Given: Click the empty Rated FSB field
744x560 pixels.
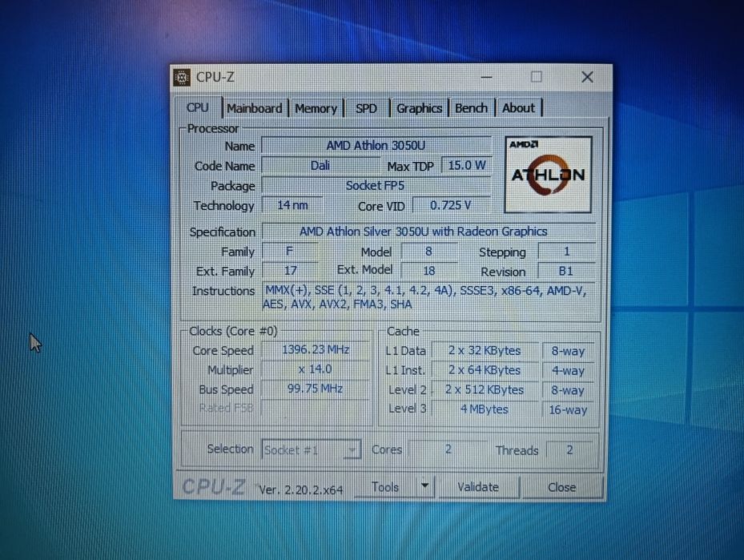Looking at the screenshot, I should (x=316, y=408).
